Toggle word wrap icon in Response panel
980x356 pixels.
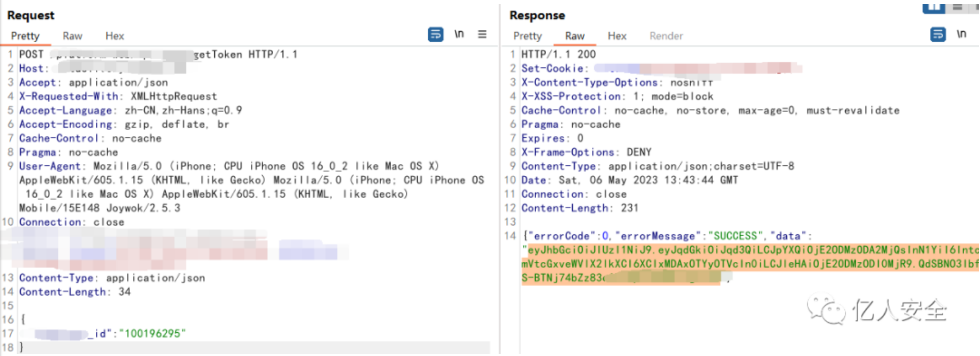938,34
